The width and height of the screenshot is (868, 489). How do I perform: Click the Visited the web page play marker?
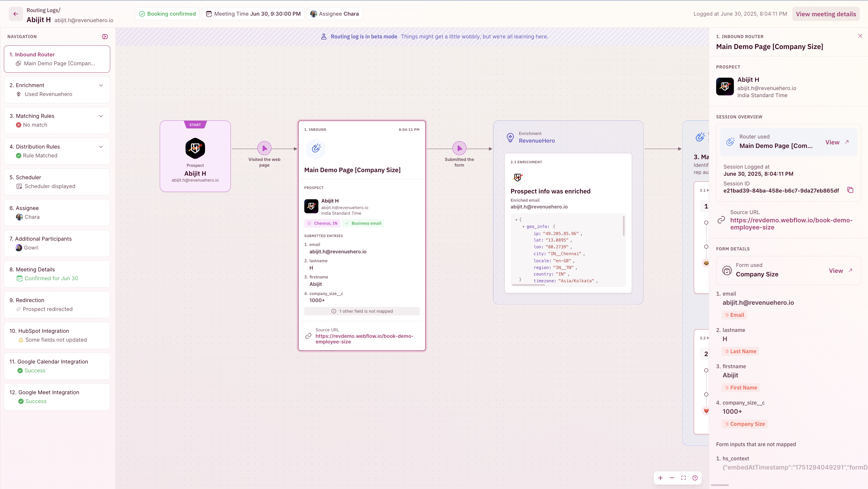264,148
